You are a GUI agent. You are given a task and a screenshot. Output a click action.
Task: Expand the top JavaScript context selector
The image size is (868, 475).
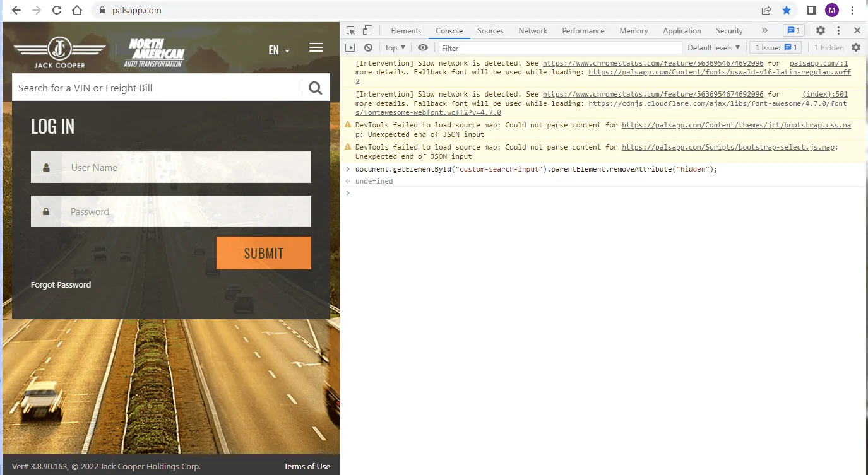(x=395, y=48)
